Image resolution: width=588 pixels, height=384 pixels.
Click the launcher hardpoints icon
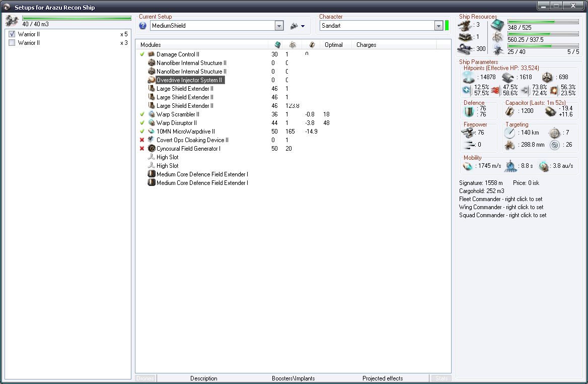465,37
